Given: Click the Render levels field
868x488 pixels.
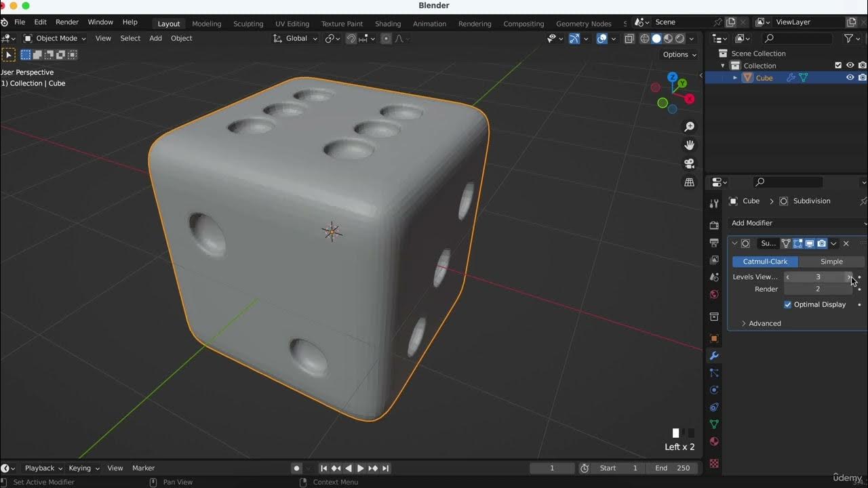Looking at the screenshot, I should pos(818,289).
